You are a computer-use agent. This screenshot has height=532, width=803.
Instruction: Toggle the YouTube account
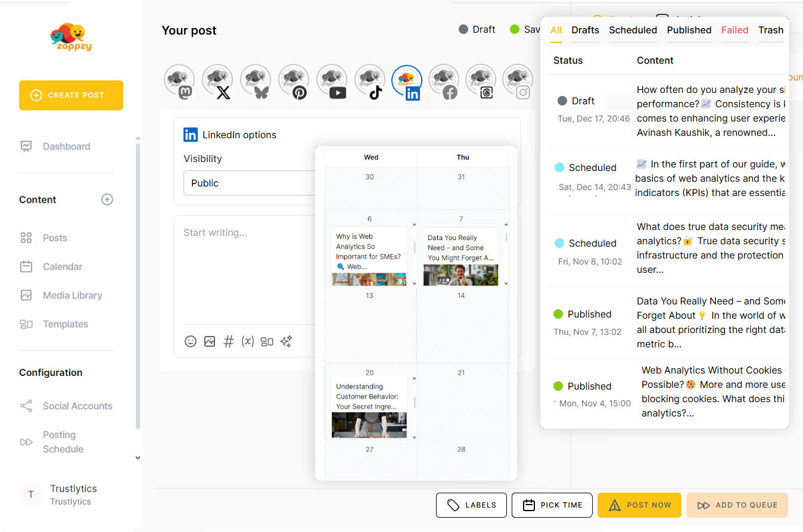tap(332, 82)
